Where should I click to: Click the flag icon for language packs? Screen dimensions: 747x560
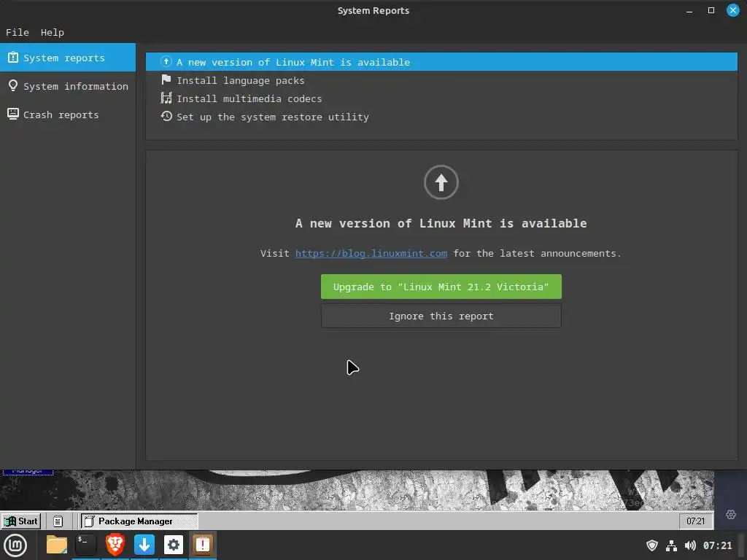[x=166, y=79]
